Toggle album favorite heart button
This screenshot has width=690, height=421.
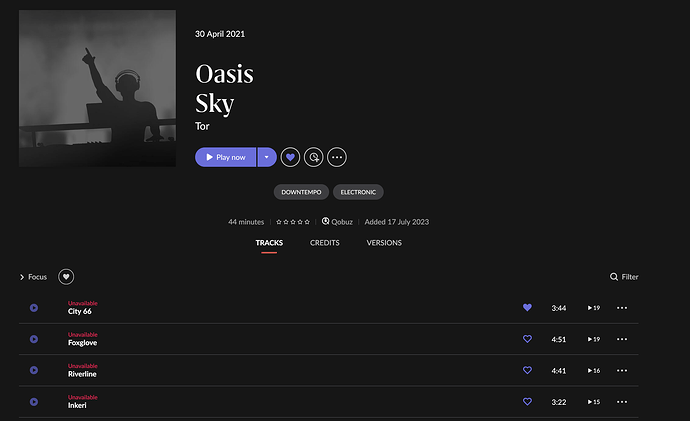pos(290,157)
